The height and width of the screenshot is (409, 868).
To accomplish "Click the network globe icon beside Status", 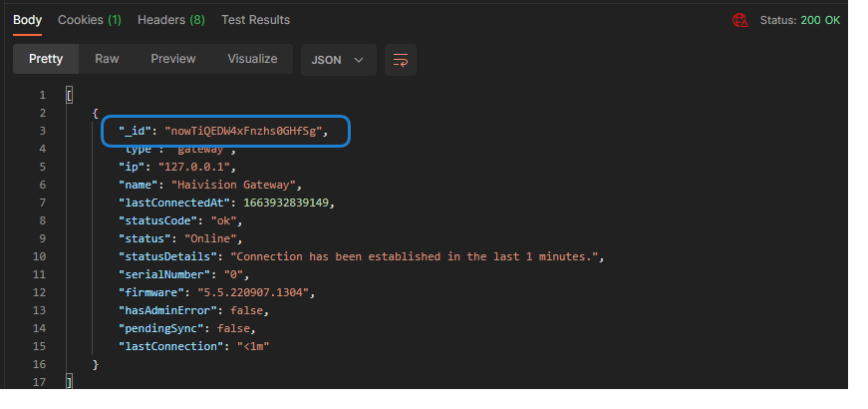I will click(739, 20).
